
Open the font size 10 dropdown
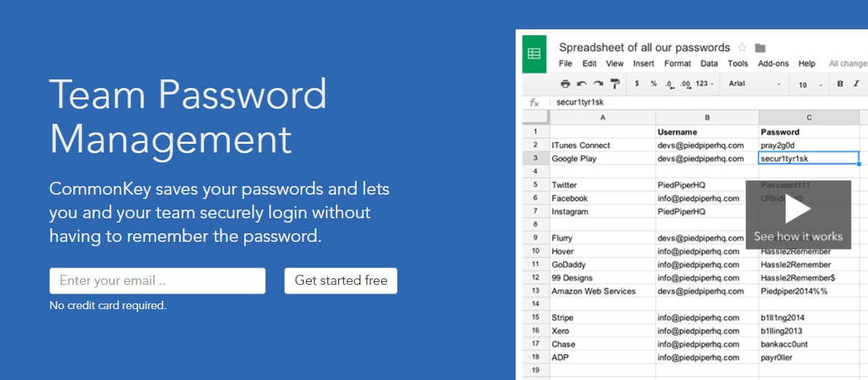(810, 84)
